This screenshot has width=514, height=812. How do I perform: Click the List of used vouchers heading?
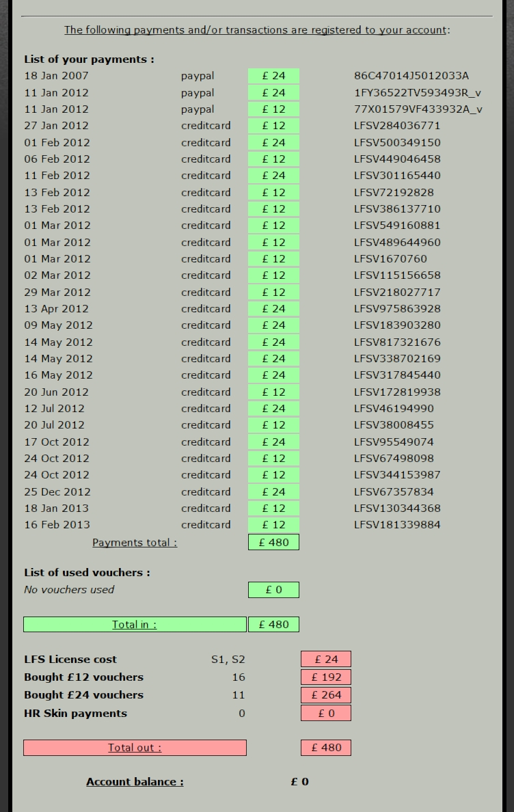(87, 573)
